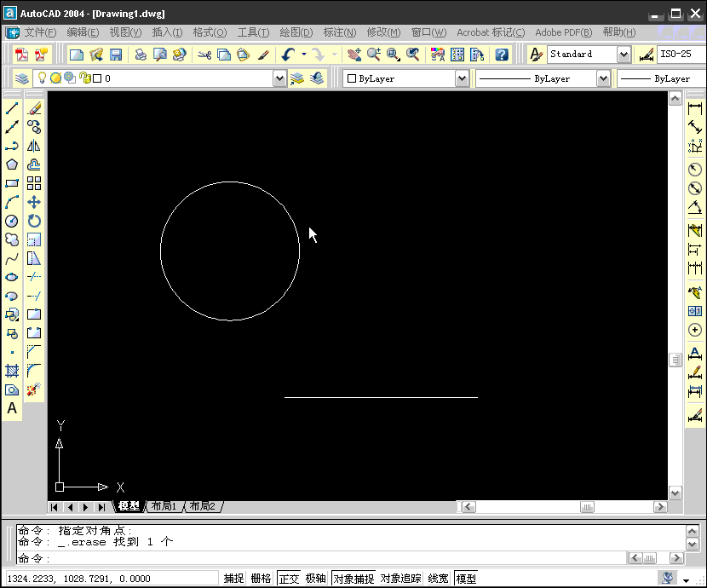Open the ByLayer lineweight box
The height and width of the screenshot is (588, 707).
[662, 78]
